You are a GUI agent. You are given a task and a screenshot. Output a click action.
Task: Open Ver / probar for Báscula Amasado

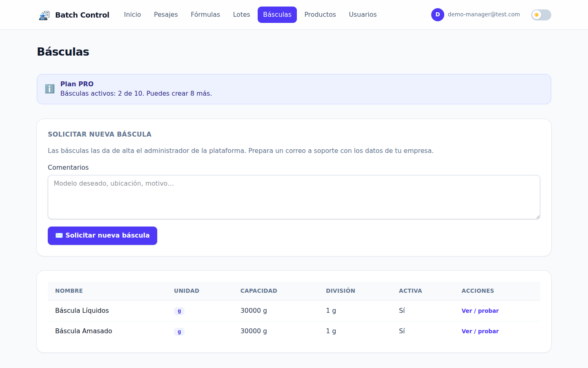tap(480, 331)
